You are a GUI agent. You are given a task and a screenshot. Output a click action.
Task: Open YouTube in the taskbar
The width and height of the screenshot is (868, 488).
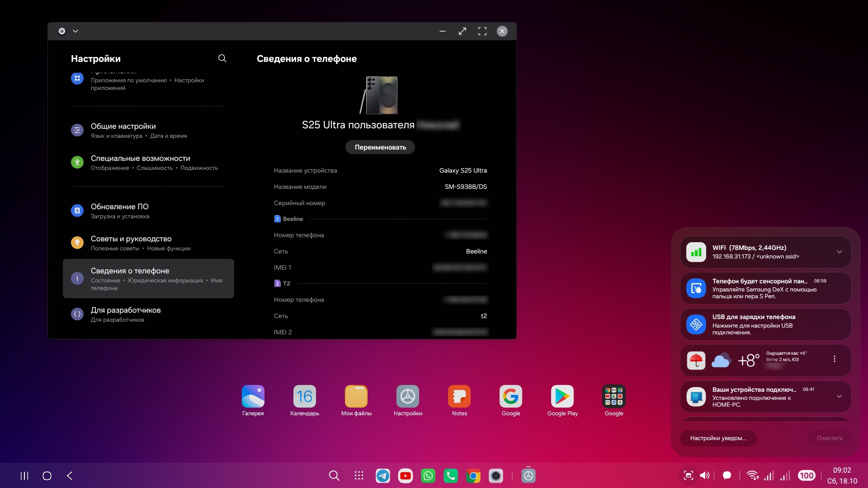click(405, 476)
